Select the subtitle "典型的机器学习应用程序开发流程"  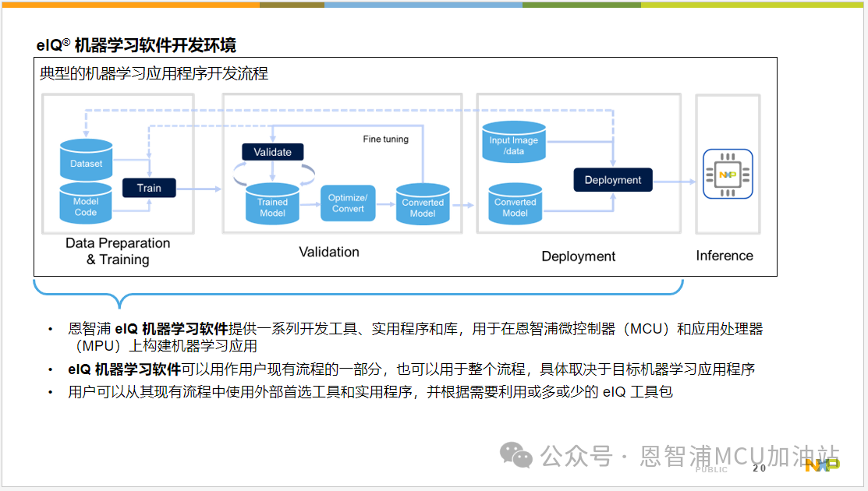pyautogui.click(x=154, y=73)
